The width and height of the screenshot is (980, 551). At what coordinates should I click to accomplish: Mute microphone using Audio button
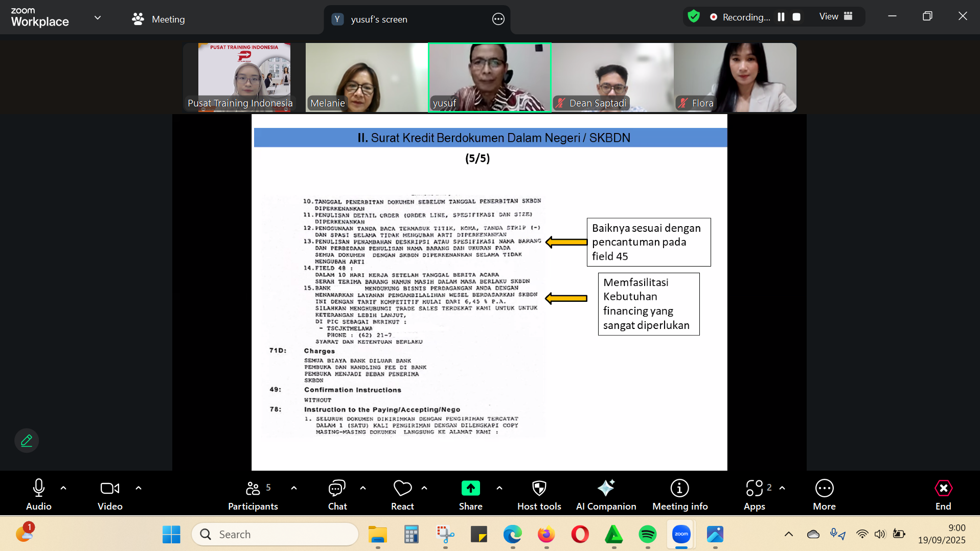click(x=39, y=494)
